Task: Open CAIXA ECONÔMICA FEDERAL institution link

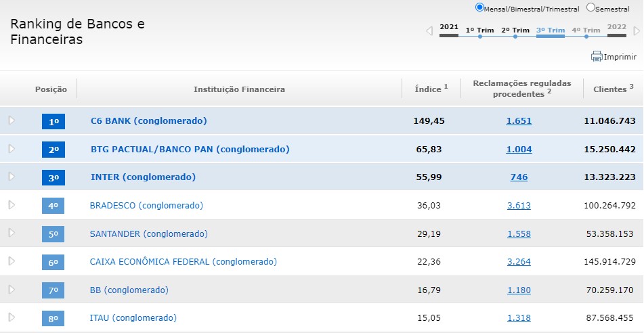Action: tap(183, 261)
